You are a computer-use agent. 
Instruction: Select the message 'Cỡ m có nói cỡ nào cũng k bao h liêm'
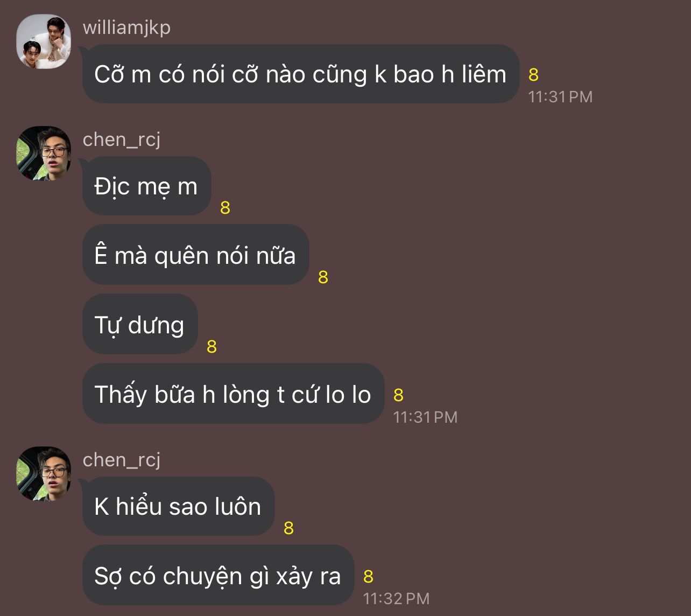(300, 74)
